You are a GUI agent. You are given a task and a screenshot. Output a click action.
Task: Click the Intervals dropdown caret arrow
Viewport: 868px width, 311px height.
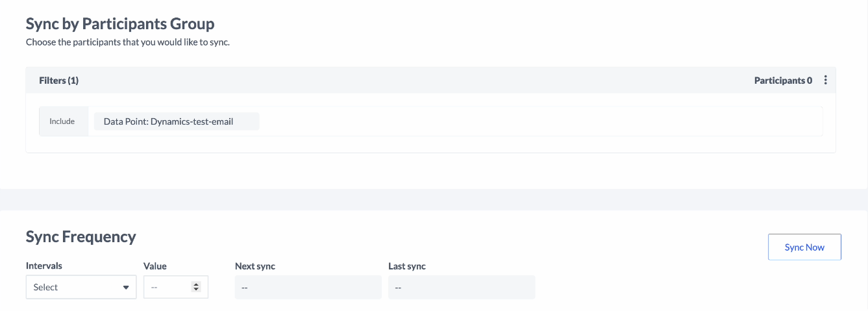click(x=126, y=287)
